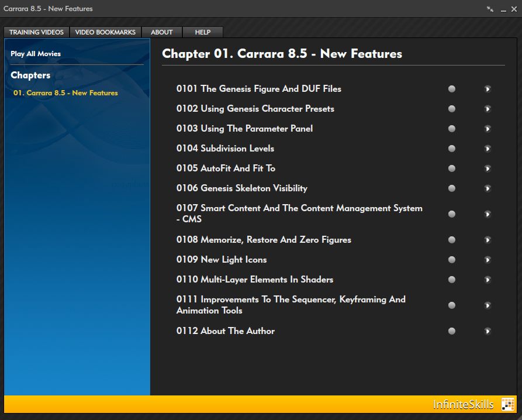Toggle watched dot for 0111 Sequencer Improvements
The image size is (522, 420).
coord(452,305)
